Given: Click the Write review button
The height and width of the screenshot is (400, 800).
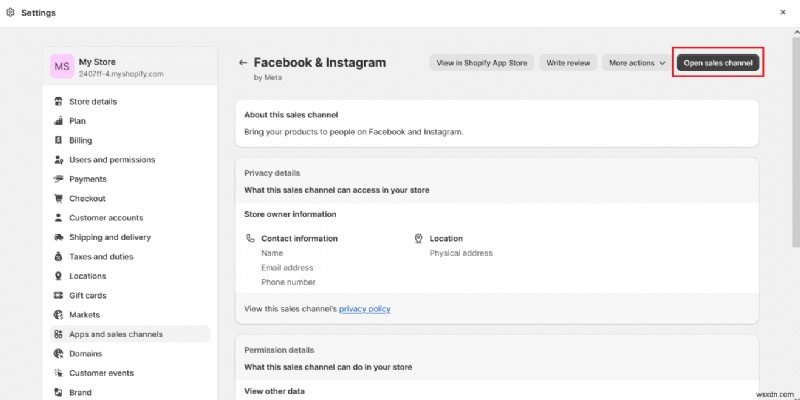Looking at the screenshot, I should pyautogui.click(x=568, y=63).
